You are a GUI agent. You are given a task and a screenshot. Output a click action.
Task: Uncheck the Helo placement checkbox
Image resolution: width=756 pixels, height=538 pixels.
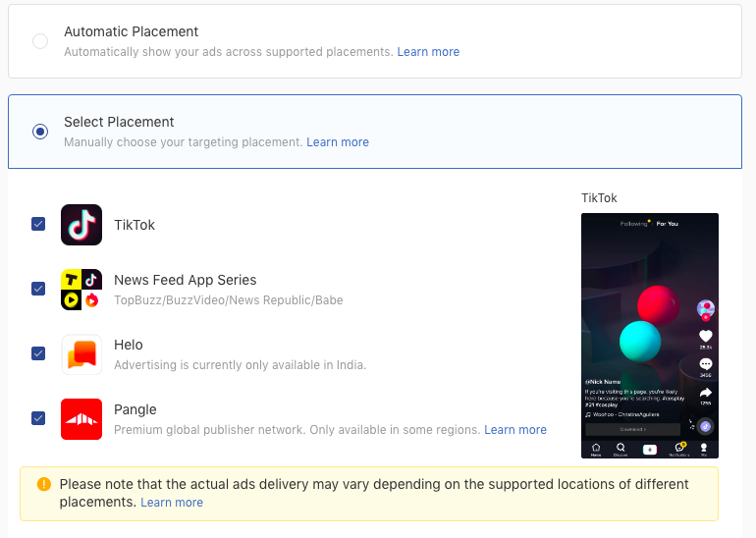click(x=38, y=353)
